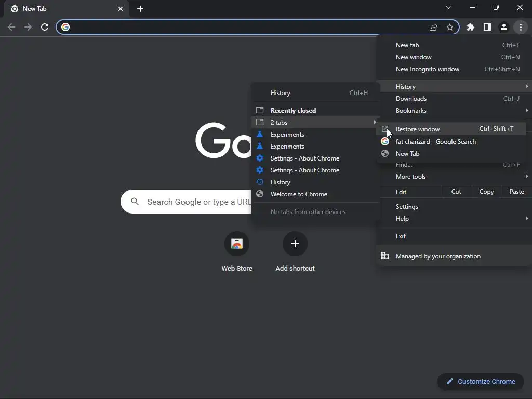532x399 pixels.
Task: Choose Exit from the menu
Action: (454, 236)
